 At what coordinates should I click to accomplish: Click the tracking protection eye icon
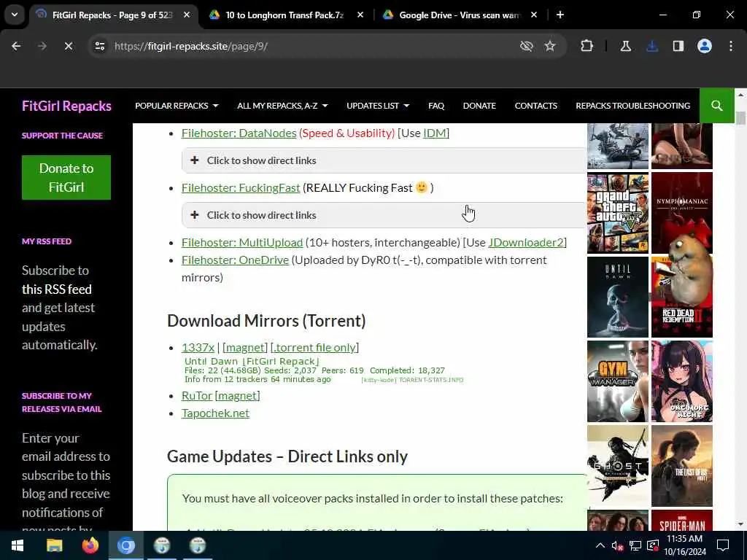tap(527, 46)
